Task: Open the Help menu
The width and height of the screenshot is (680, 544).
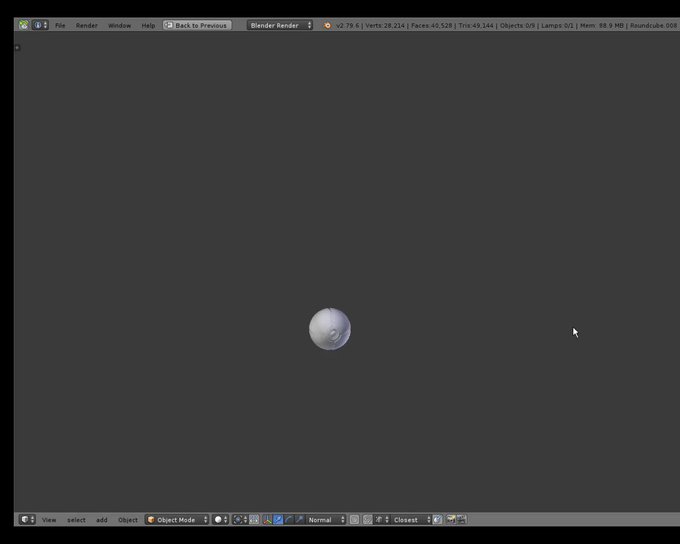Action: coord(148,26)
